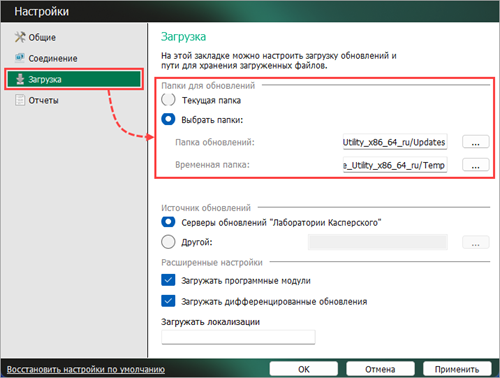Click Восстановить настройки по умолчанию link
This screenshot has width=500, height=378.
pos(86,369)
